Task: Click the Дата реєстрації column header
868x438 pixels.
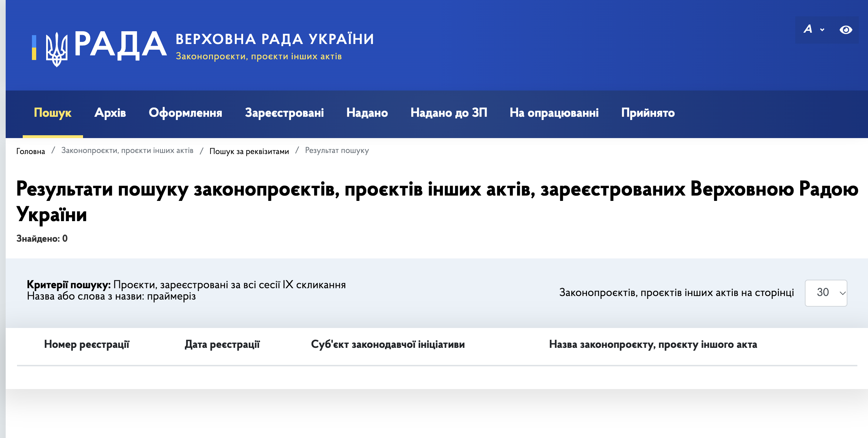Action: [222, 344]
